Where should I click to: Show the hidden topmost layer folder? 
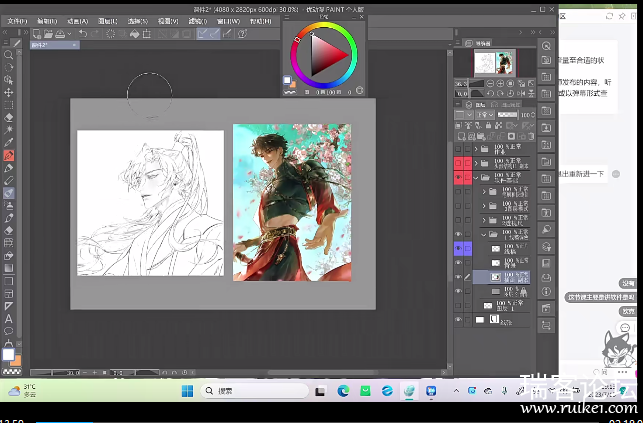point(458,149)
